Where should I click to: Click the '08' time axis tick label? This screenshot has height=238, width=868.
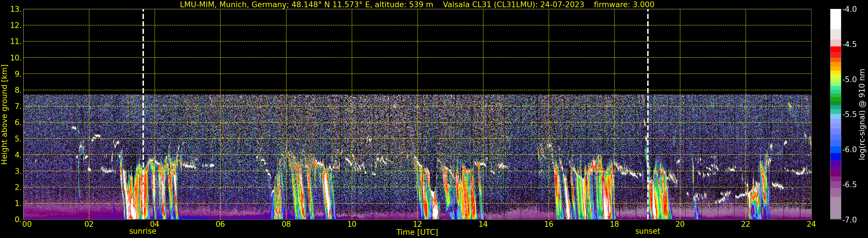point(286,224)
